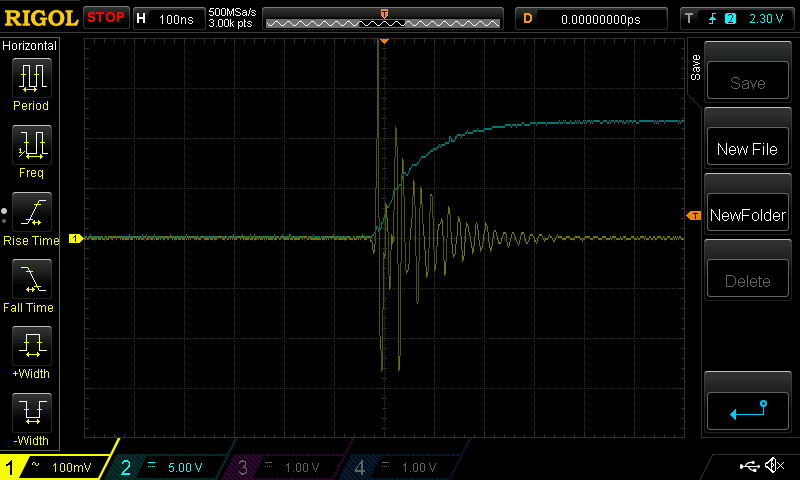Click the waveform memory overview bar
This screenshot has height=480, width=800.
[x=383, y=20]
